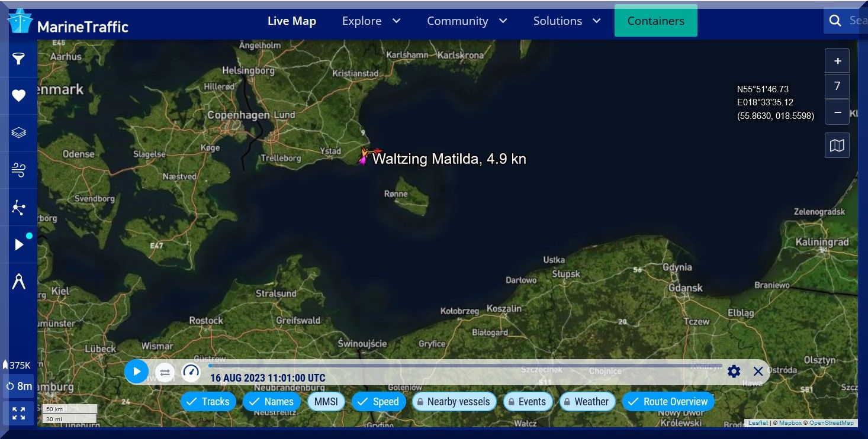
Task: Open the OpenStreetMap attribution link
Action: pos(831,423)
